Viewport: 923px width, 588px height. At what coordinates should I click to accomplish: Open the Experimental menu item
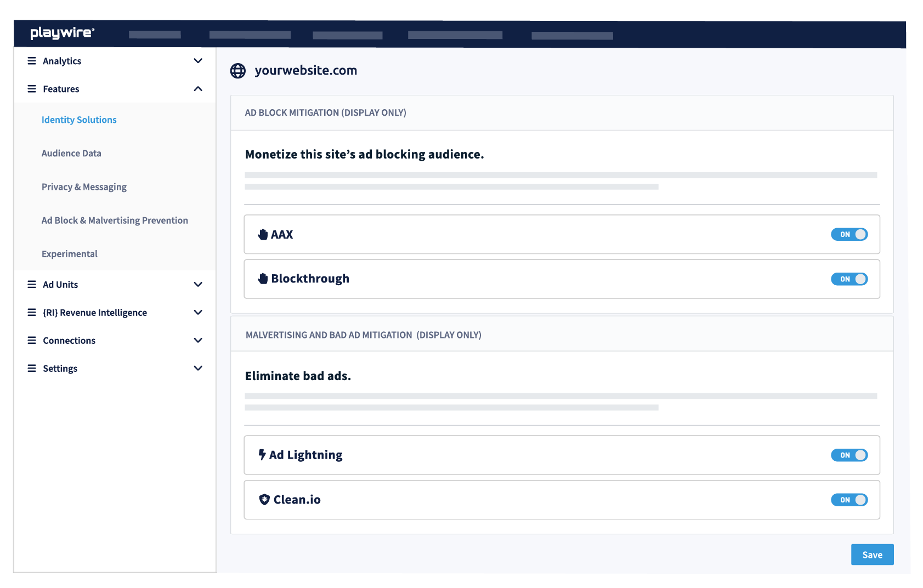tap(70, 254)
